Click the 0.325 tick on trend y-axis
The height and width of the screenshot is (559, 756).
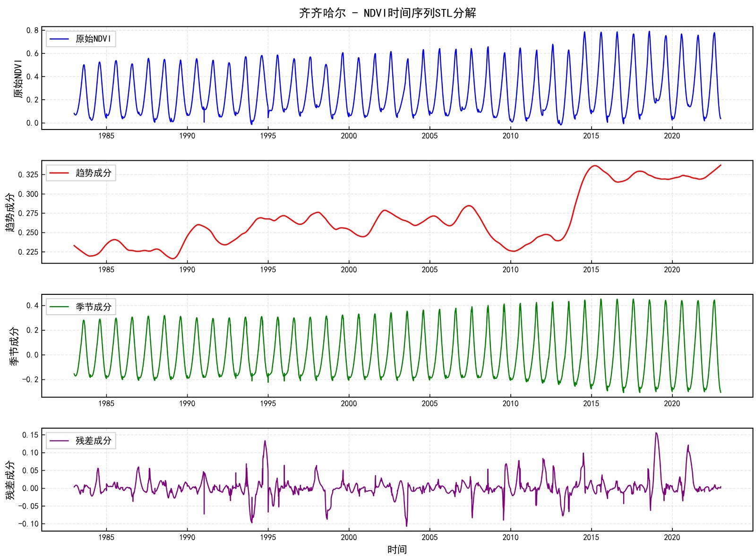tap(28, 175)
